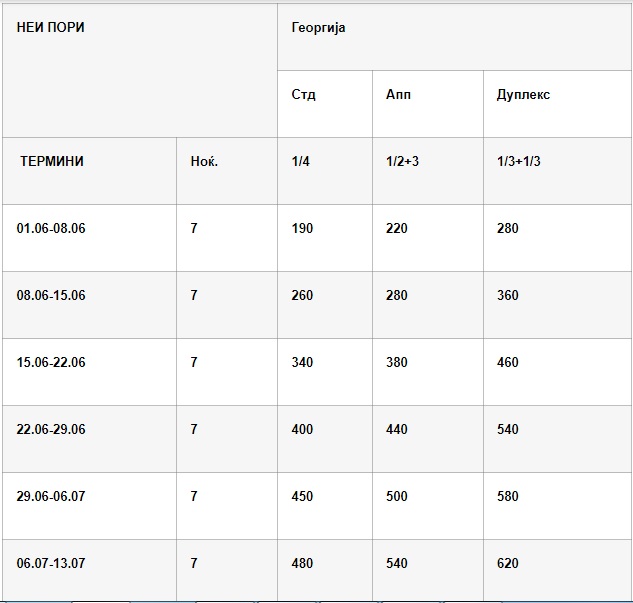Click the Ноќ. header cell

click(204, 161)
